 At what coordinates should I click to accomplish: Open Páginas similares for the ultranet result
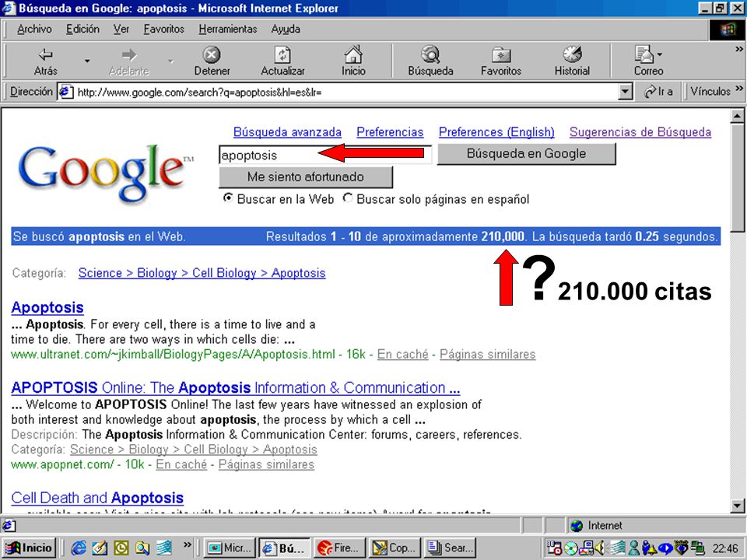tap(487, 355)
